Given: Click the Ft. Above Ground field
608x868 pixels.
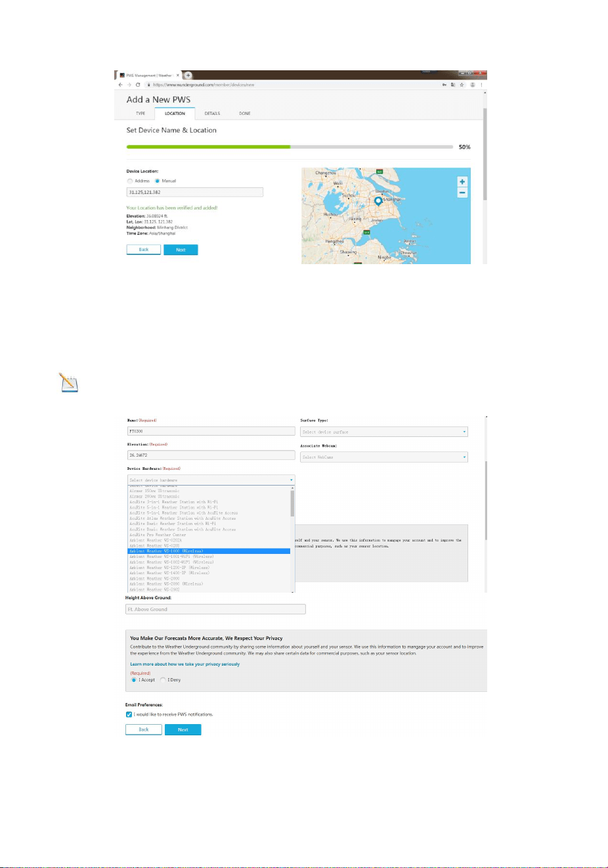Looking at the screenshot, I should tap(215, 609).
